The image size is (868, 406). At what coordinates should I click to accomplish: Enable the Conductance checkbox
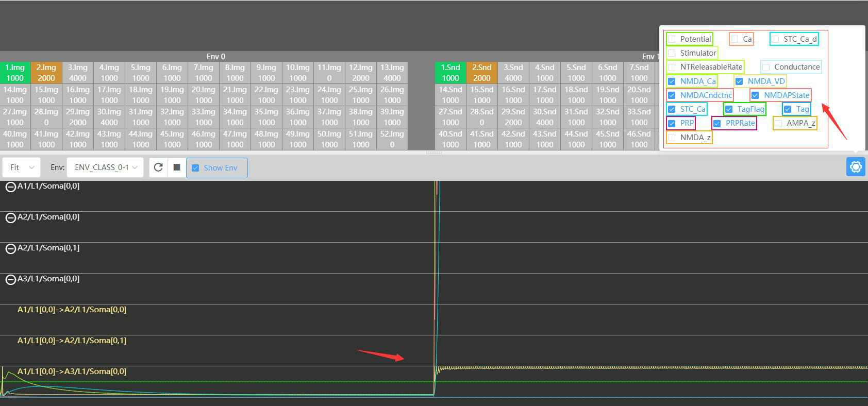pos(766,67)
